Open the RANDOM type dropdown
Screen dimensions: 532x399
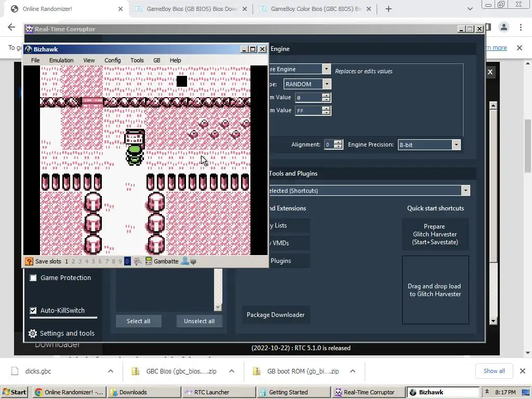(x=327, y=84)
